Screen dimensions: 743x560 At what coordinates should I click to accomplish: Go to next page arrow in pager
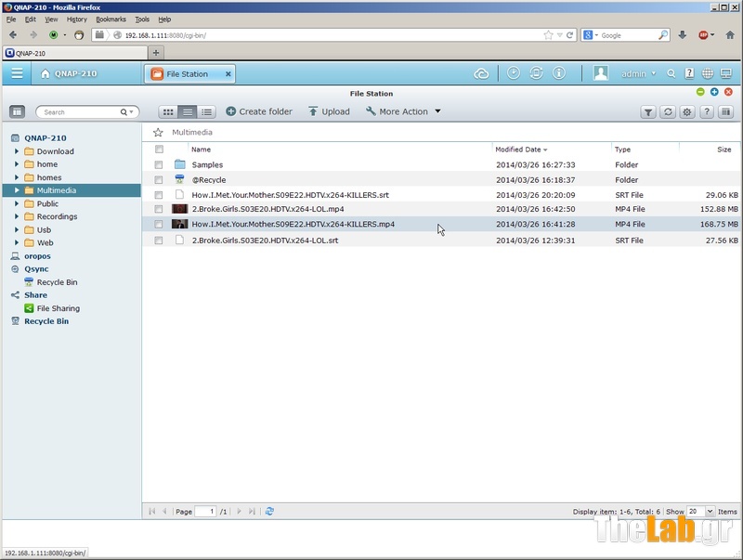click(239, 511)
